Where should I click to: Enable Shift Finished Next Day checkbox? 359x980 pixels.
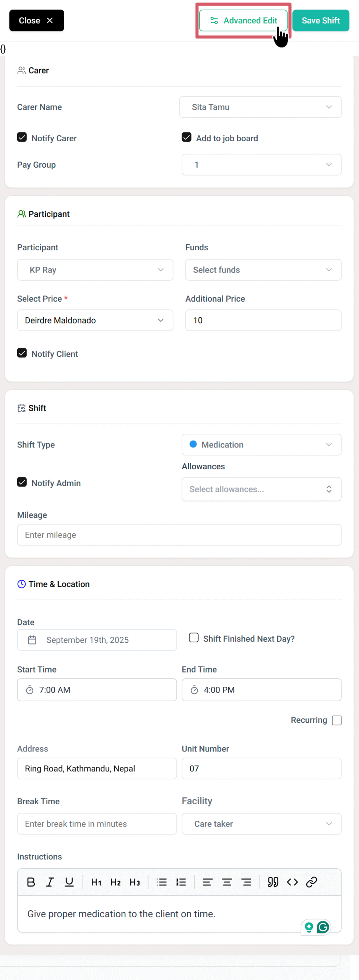[x=194, y=637]
